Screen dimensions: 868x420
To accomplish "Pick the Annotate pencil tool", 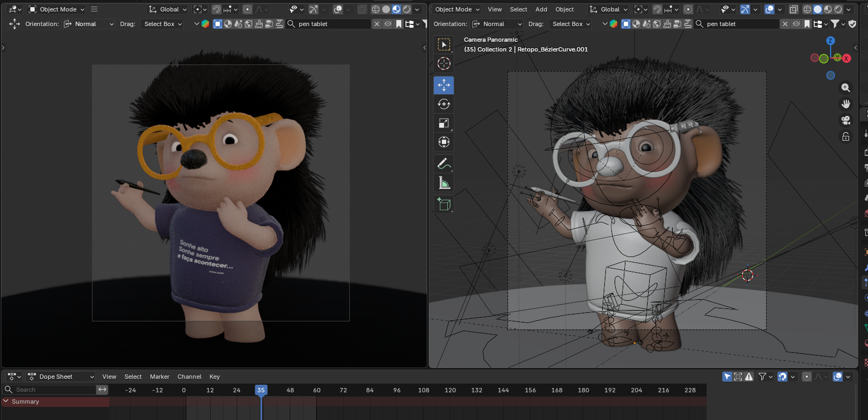I will [x=443, y=163].
